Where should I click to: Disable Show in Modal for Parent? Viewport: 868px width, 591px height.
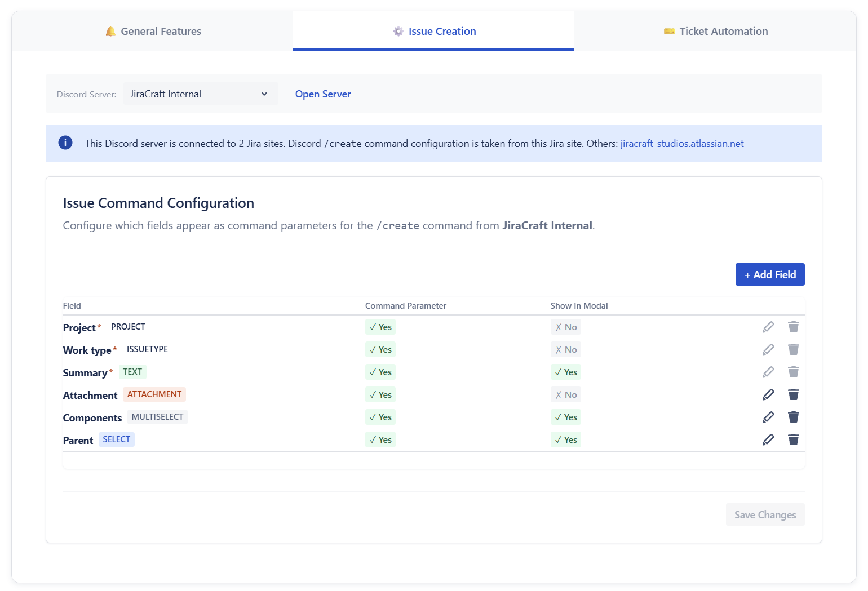click(x=565, y=439)
